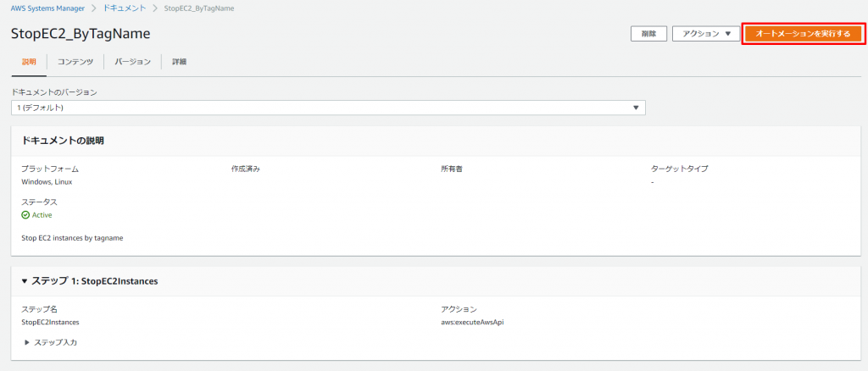The width and height of the screenshot is (868, 371).
Task: Click the ステータス label
Action: tap(39, 202)
